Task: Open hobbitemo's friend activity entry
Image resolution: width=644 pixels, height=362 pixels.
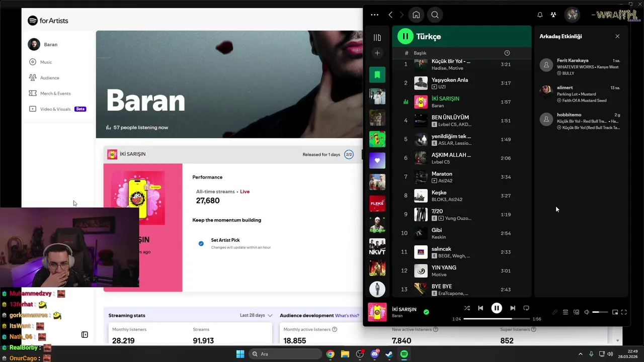Action: (580, 121)
